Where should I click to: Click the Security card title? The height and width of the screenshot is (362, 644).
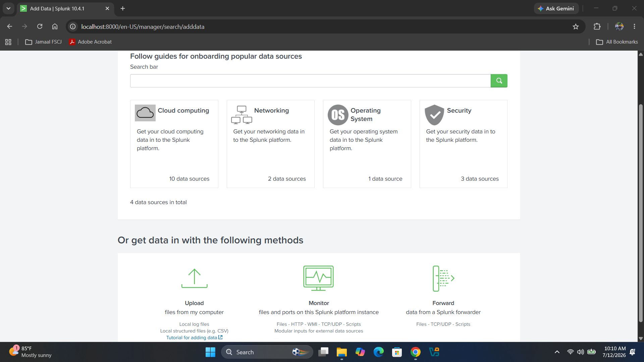pyautogui.click(x=459, y=111)
